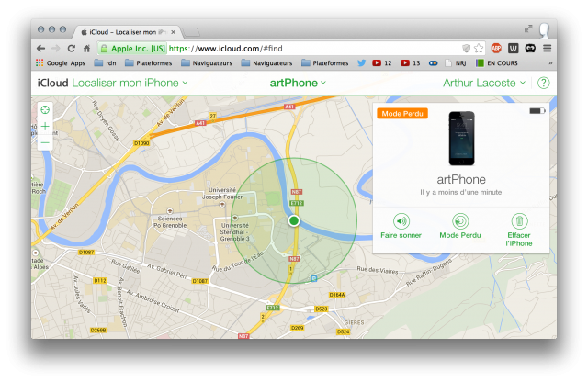
Task: Click the Rue des Vlaires map label
Action: [x=378, y=270]
